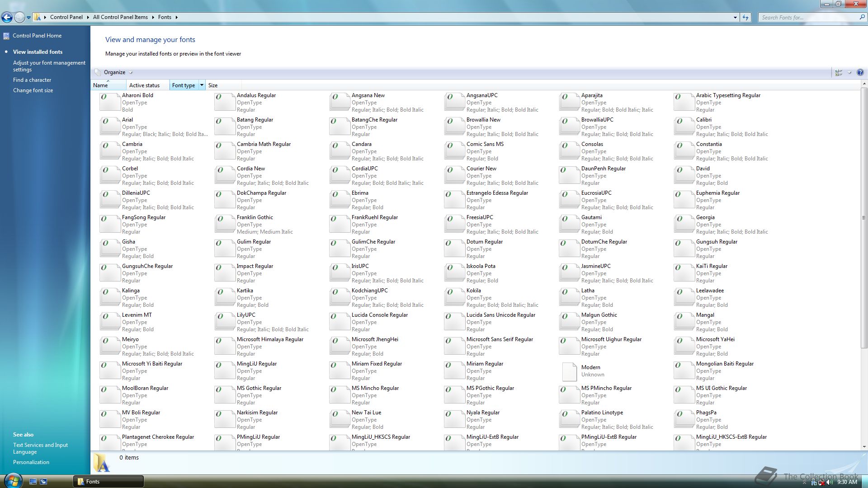
Task: Open the Windows Start orb
Action: [13, 480]
